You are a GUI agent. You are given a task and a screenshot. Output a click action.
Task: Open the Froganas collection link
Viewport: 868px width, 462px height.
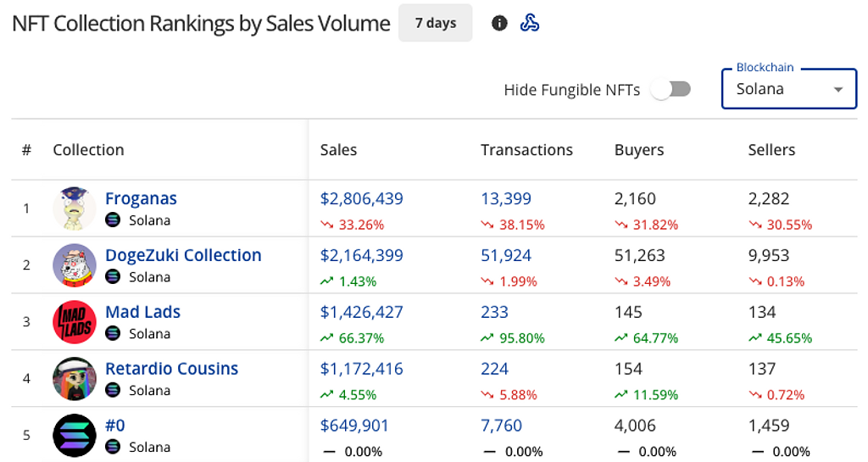[141, 198]
